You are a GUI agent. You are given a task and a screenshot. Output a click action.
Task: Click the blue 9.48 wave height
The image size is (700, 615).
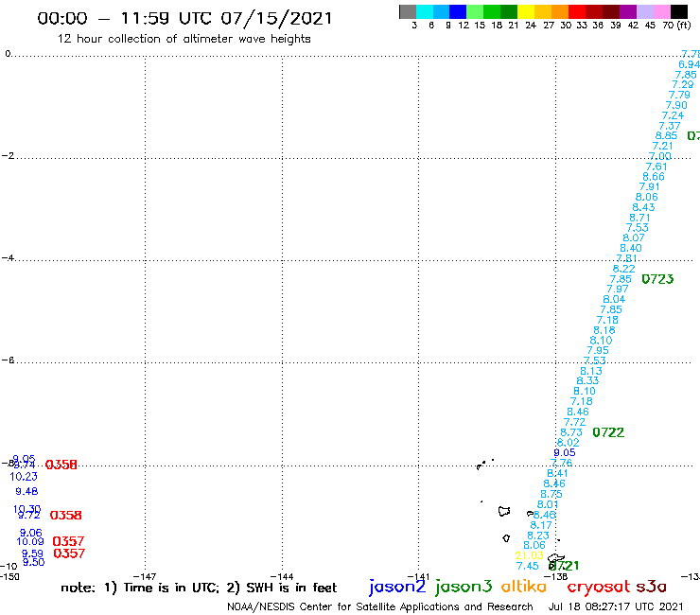[x=26, y=492]
